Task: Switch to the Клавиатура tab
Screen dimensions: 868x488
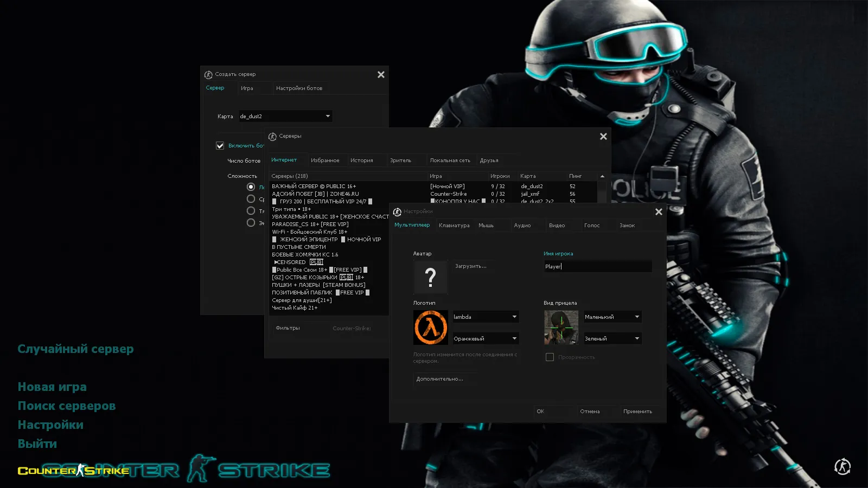Action: (x=454, y=226)
